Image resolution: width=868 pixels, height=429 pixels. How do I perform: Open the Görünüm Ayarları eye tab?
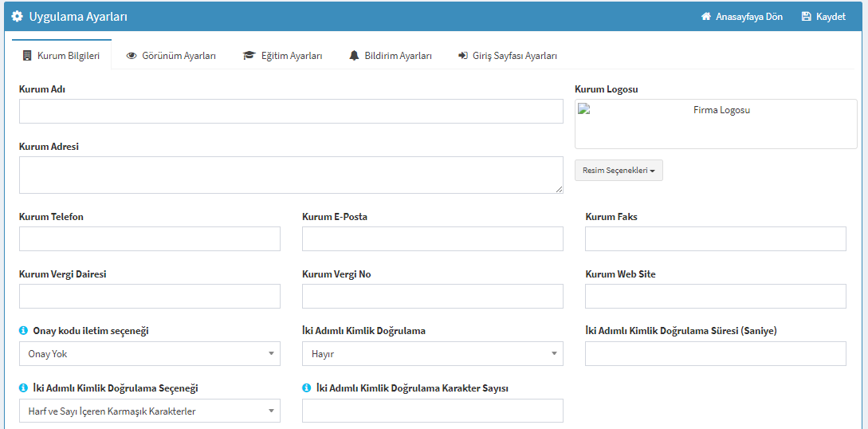[x=171, y=56]
